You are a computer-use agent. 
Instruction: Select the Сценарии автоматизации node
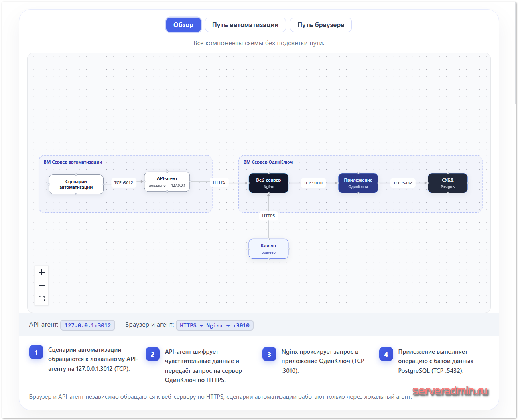tap(76, 184)
